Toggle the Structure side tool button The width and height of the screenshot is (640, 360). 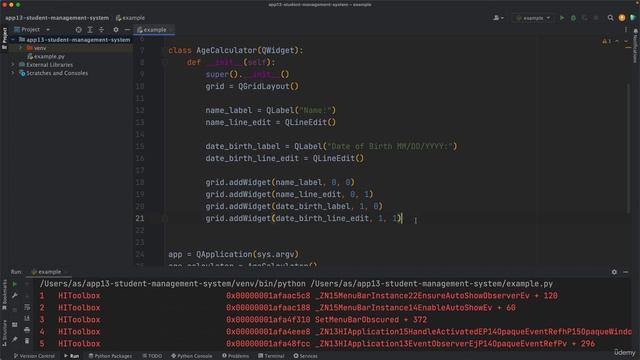point(4,332)
